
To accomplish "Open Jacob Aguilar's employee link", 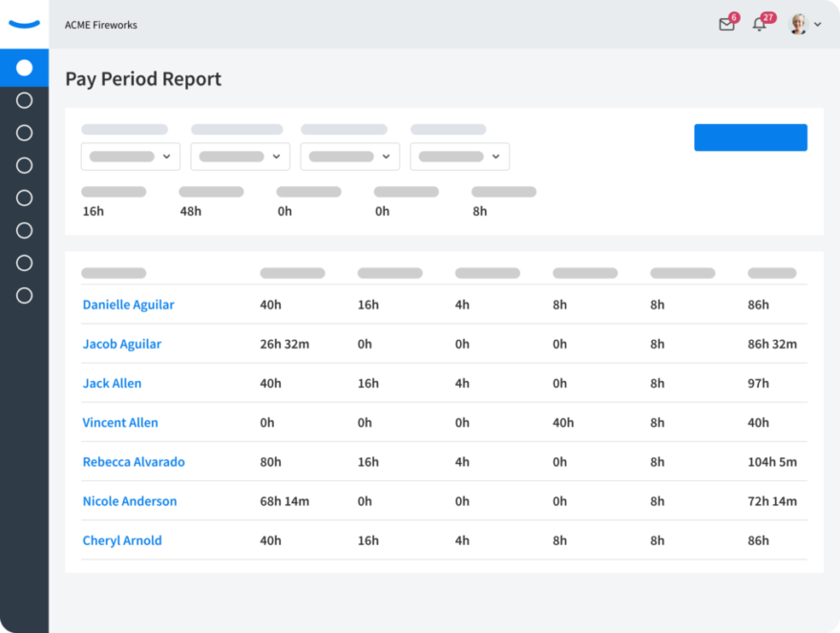I will tap(122, 344).
